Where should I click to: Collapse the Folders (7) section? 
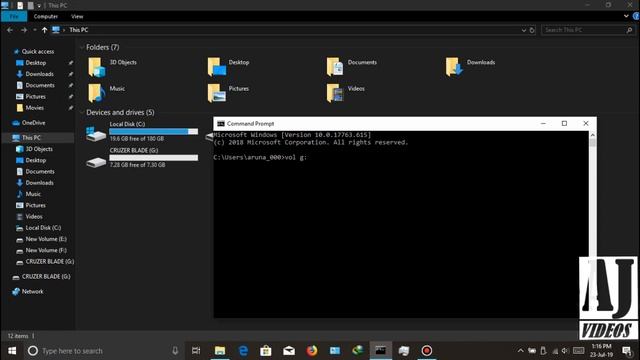pos(82,47)
